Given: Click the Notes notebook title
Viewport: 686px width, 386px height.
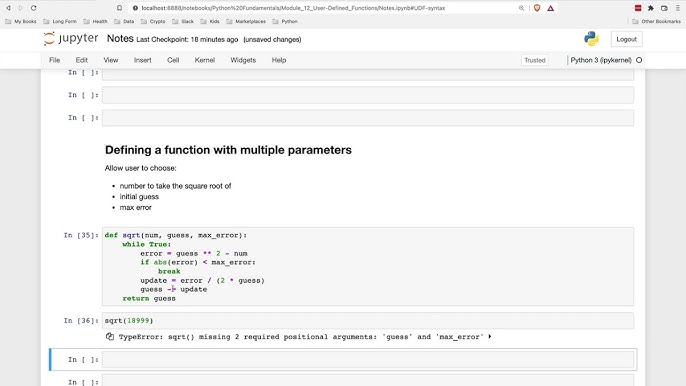Looking at the screenshot, I should (x=120, y=39).
